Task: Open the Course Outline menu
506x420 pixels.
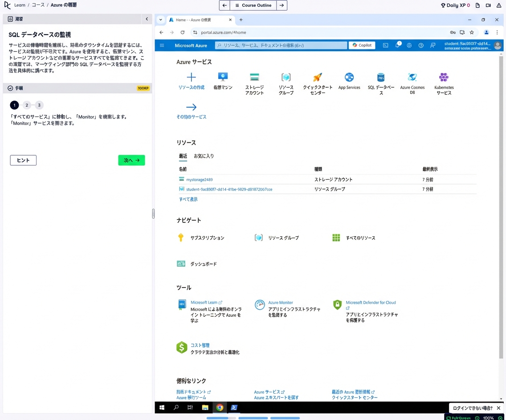Action: click(253, 5)
